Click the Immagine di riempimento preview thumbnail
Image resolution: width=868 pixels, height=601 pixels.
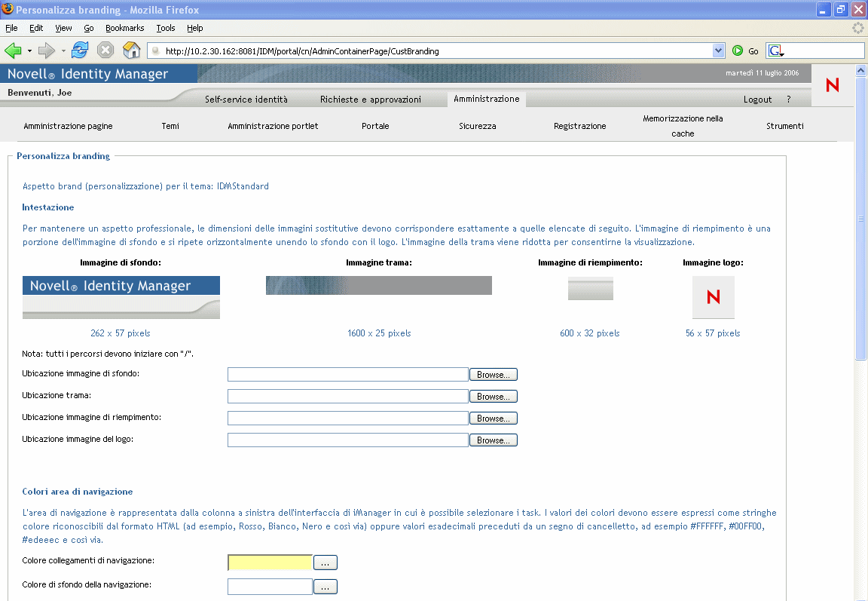590,289
